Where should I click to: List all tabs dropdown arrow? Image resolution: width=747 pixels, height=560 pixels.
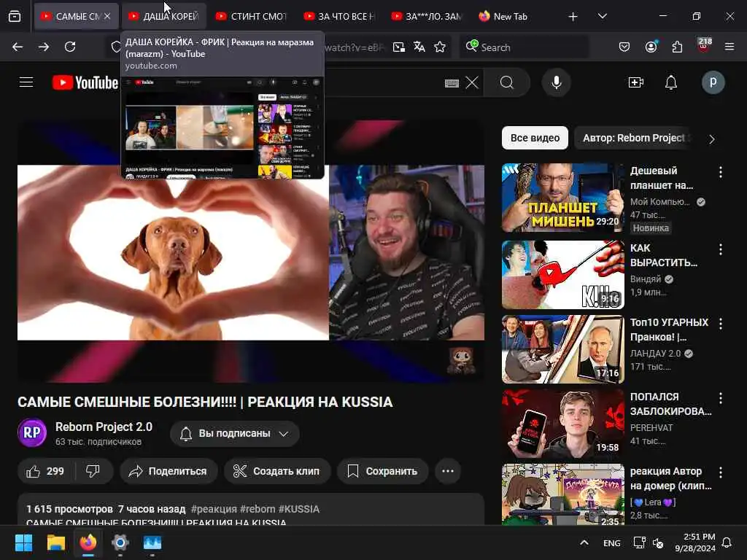click(602, 16)
